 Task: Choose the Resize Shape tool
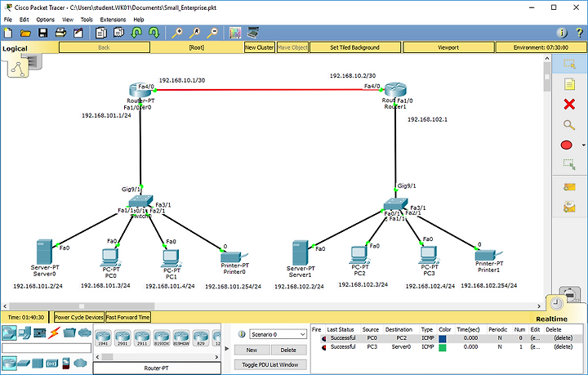click(x=569, y=165)
